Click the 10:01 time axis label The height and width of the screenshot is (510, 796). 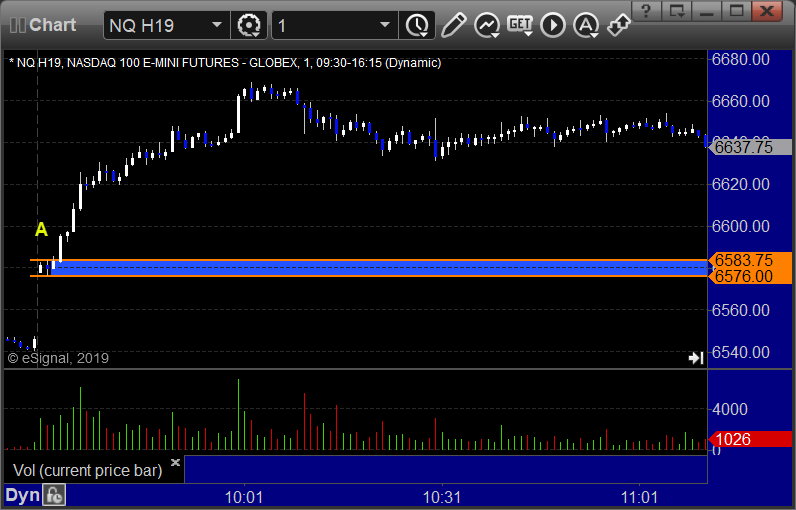tap(244, 497)
